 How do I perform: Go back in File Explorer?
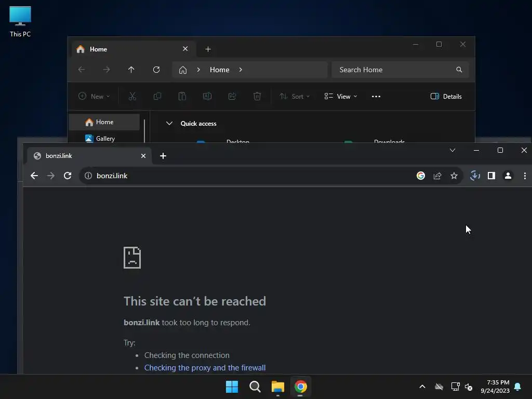82,70
